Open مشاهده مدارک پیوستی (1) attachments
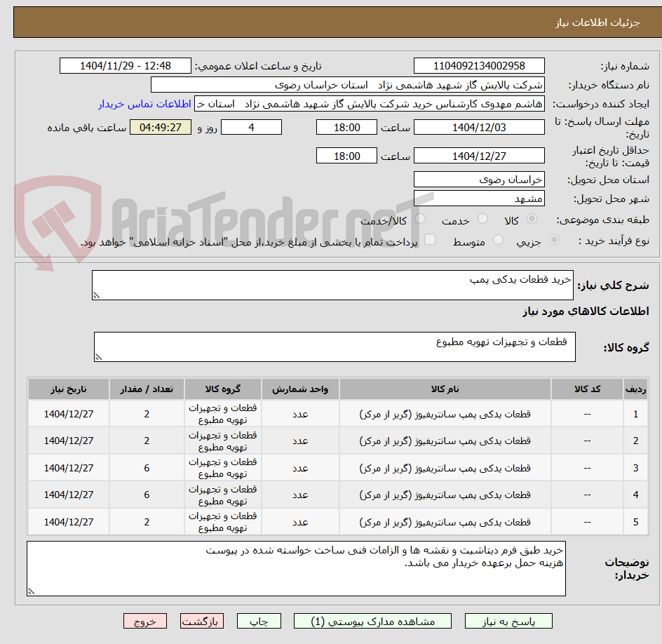Screen dimensions: 662x644 tap(372, 621)
